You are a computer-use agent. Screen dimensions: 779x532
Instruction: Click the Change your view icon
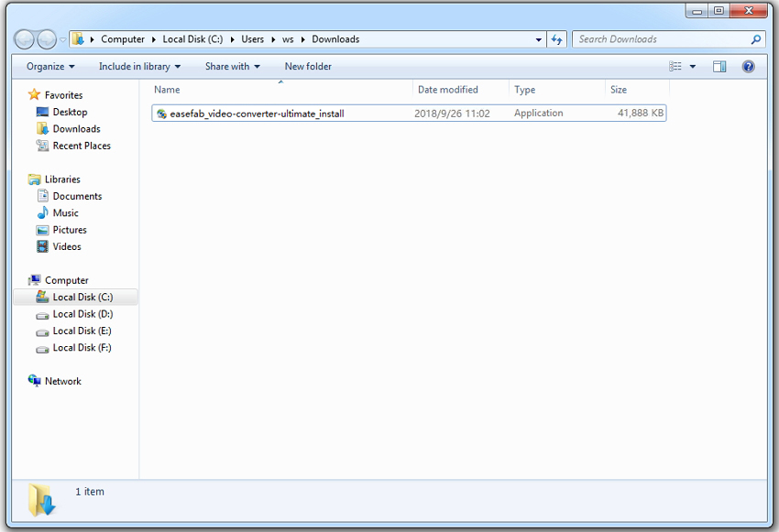[x=675, y=67]
